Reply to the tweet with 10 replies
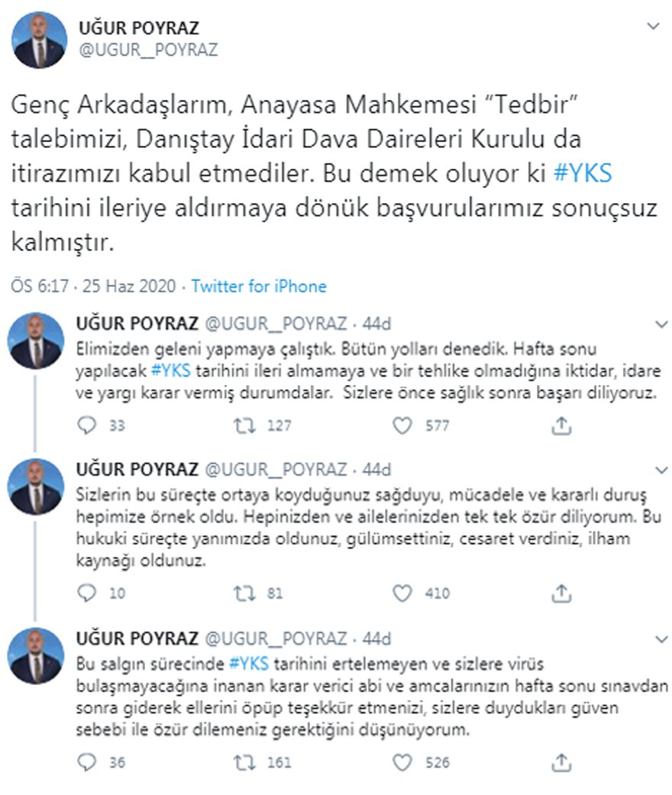The width and height of the screenshot is (672, 795). coord(89,593)
